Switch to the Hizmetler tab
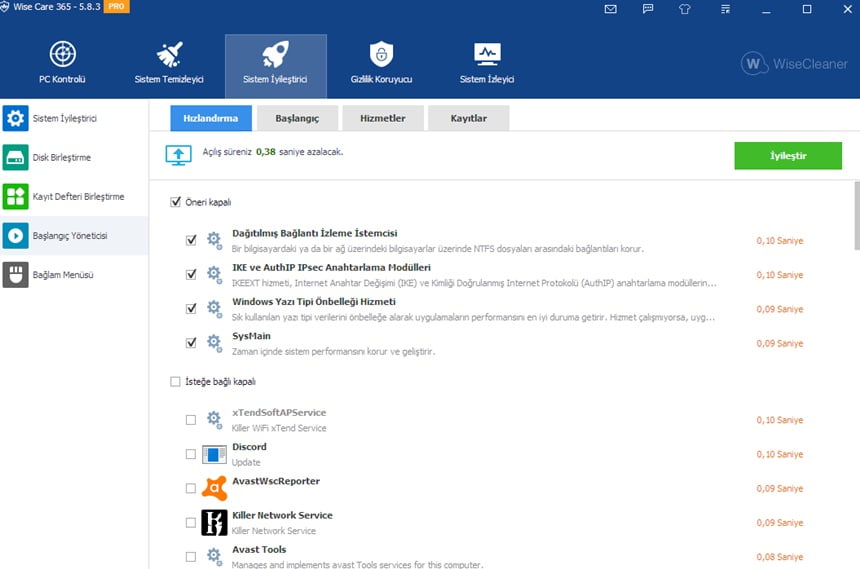The height and width of the screenshot is (569, 860). click(x=382, y=118)
